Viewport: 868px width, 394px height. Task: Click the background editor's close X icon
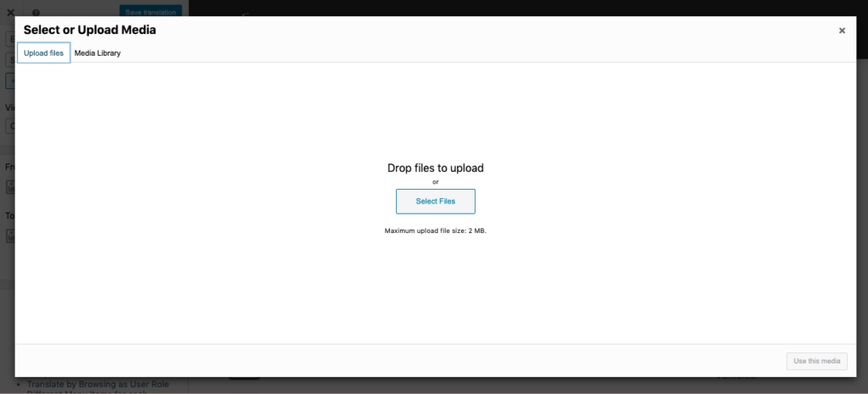10,12
